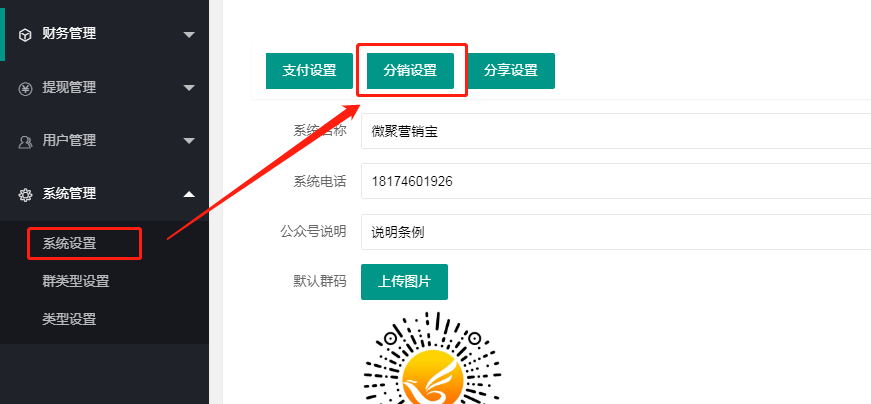Focus the 系统电话 field with phone number
The height and width of the screenshot is (404, 871).
616,181
